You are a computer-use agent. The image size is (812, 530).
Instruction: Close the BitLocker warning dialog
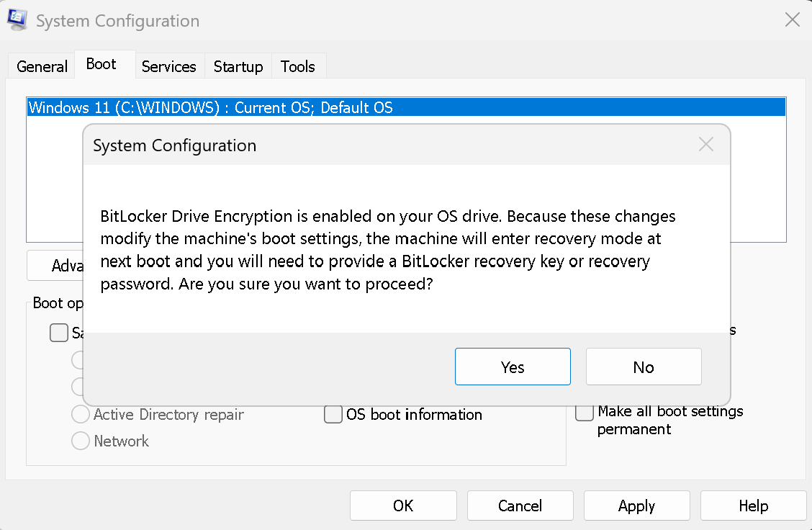click(706, 145)
